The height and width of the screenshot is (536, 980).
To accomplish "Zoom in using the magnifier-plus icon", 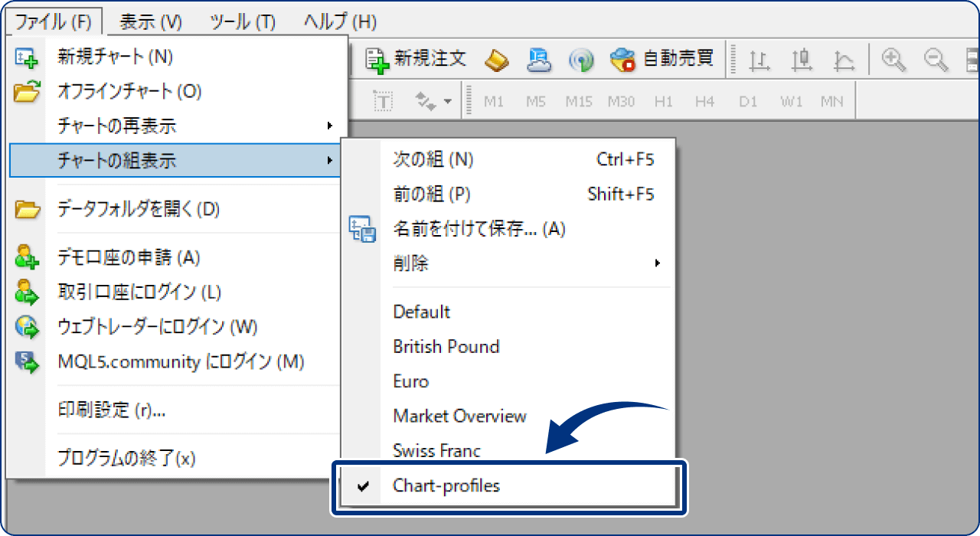I will point(893,59).
